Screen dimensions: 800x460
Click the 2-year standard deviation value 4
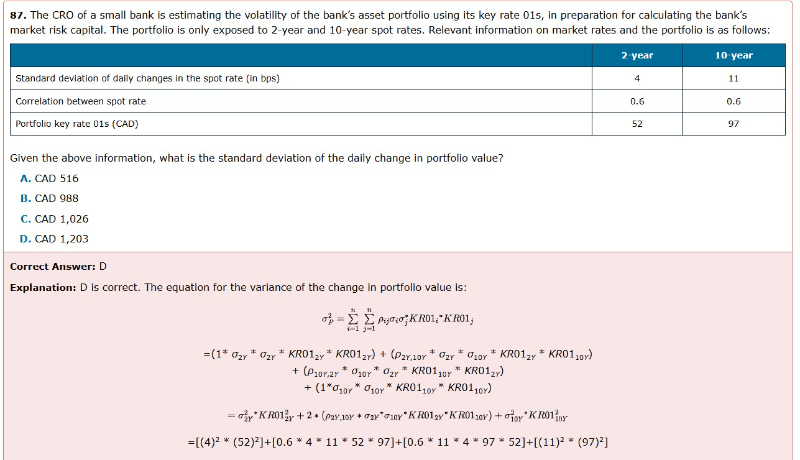tap(637, 78)
